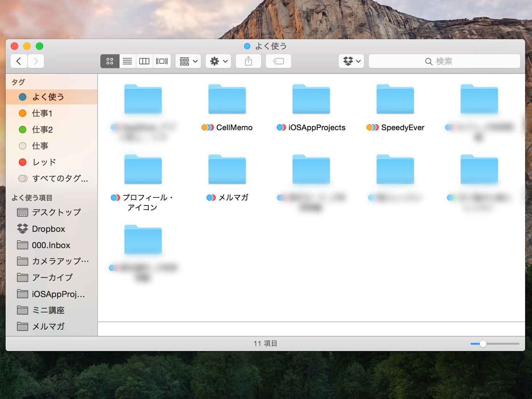
Task: Select the iOSAppProjects folder icon
Action: pos(311,99)
